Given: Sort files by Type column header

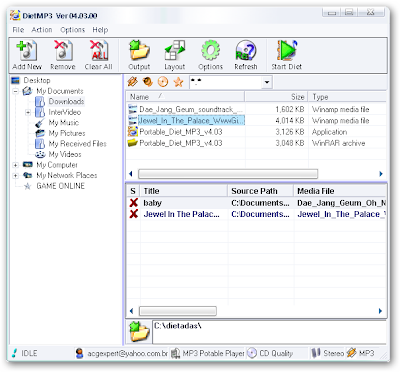Looking at the screenshot, I should (x=347, y=97).
